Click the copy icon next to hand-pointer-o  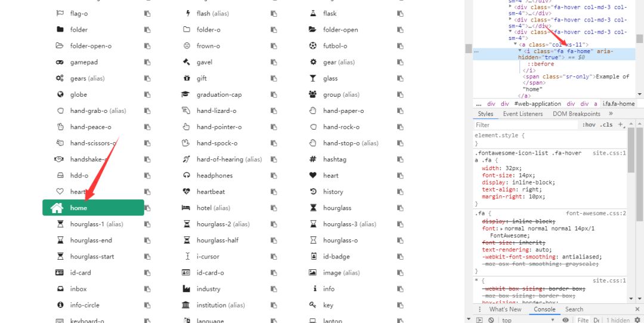tap(274, 127)
